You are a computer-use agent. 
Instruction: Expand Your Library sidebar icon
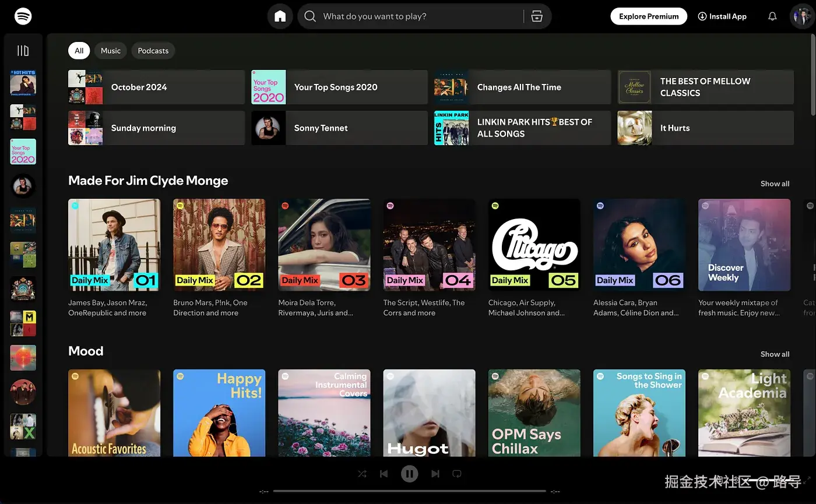[x=23, y=51]
